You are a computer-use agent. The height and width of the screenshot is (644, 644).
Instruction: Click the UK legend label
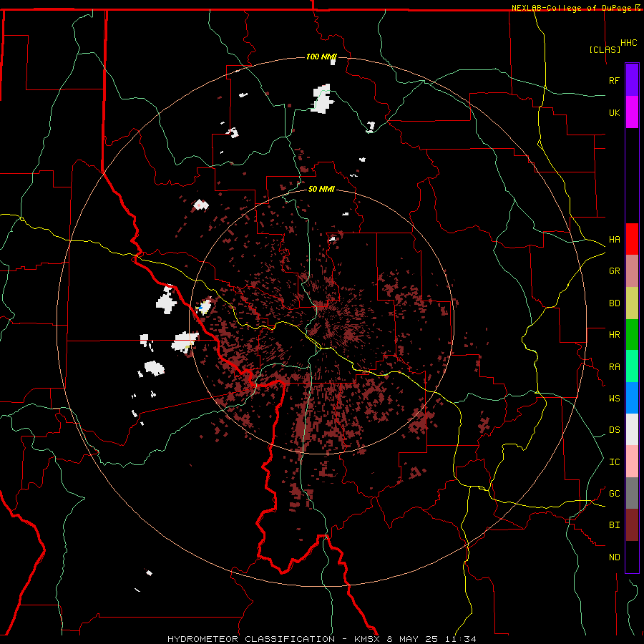(x=614, y=112)
